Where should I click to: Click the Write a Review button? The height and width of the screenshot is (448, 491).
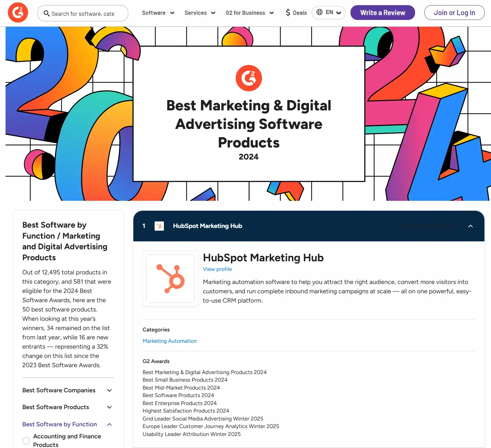[x=382, y=13]
